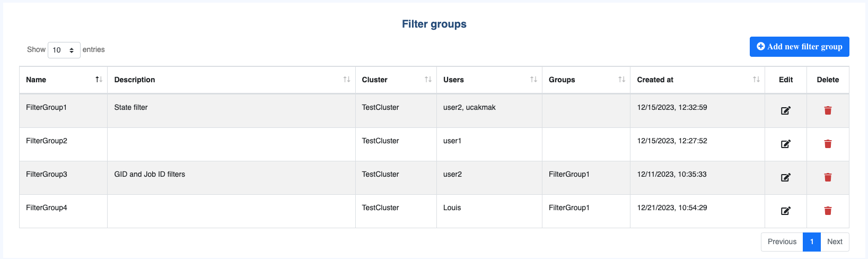Viewport: 868px width, 259px height.
Task: Sort by Created at column
Action: [x=697, y=80]
